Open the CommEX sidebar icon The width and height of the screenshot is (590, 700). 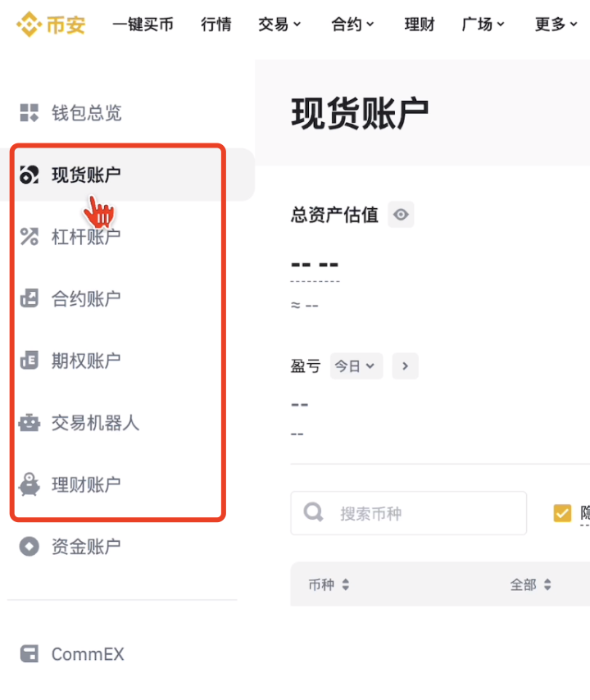[x=29, y=654]
